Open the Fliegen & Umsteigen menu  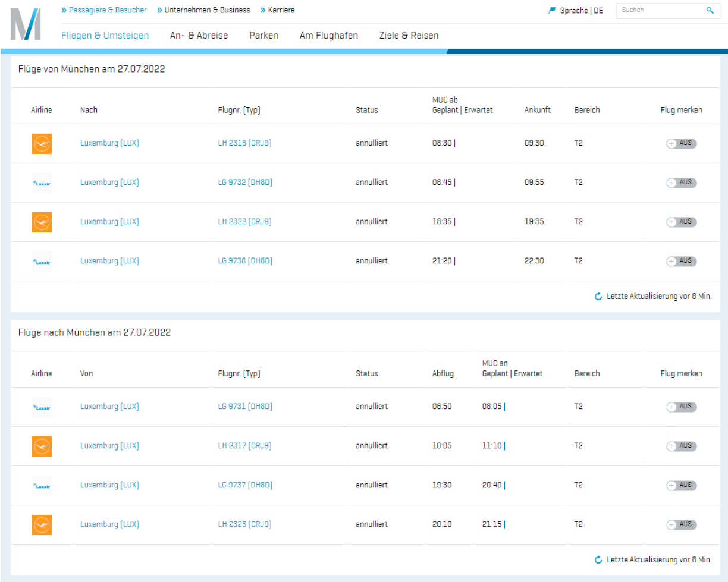pyautogui.click(x=105, y=36)
